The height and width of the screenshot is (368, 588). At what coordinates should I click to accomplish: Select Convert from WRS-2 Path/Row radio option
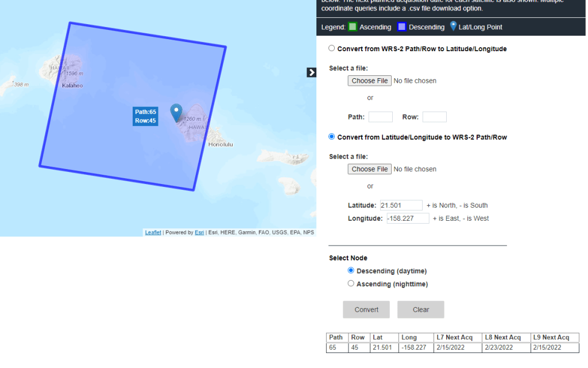coord(332,49)
